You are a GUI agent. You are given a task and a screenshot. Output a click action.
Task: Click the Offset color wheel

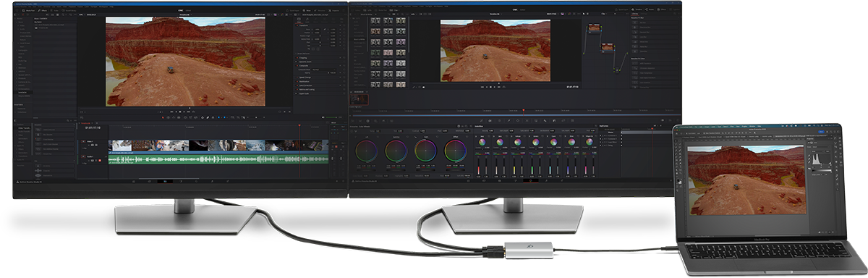[455, 151]
